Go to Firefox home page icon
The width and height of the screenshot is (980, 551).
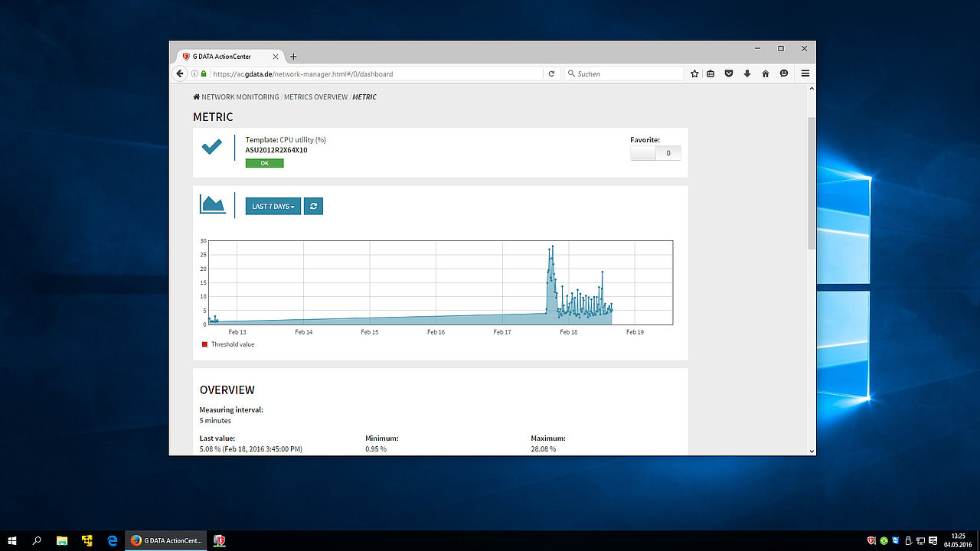[765, 74]
